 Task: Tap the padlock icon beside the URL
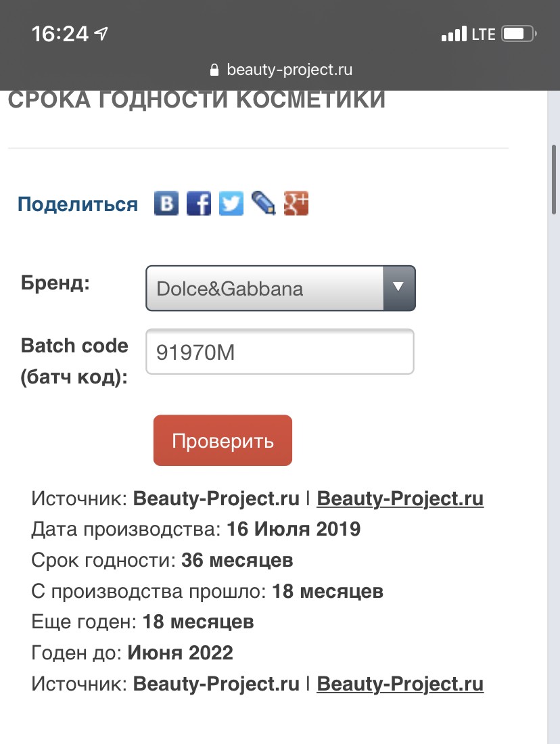215,70
